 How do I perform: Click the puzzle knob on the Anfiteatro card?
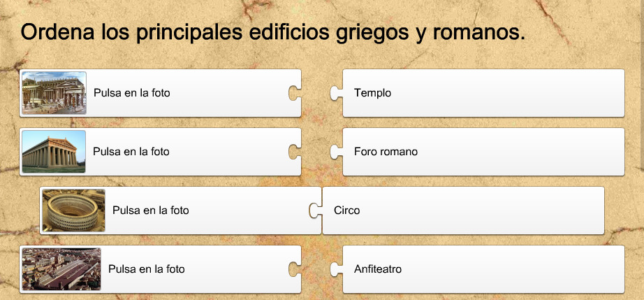point(337,269)
